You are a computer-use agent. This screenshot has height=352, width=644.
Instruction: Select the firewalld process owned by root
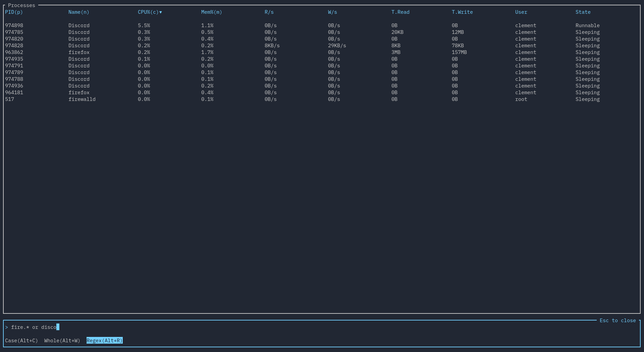134,99
